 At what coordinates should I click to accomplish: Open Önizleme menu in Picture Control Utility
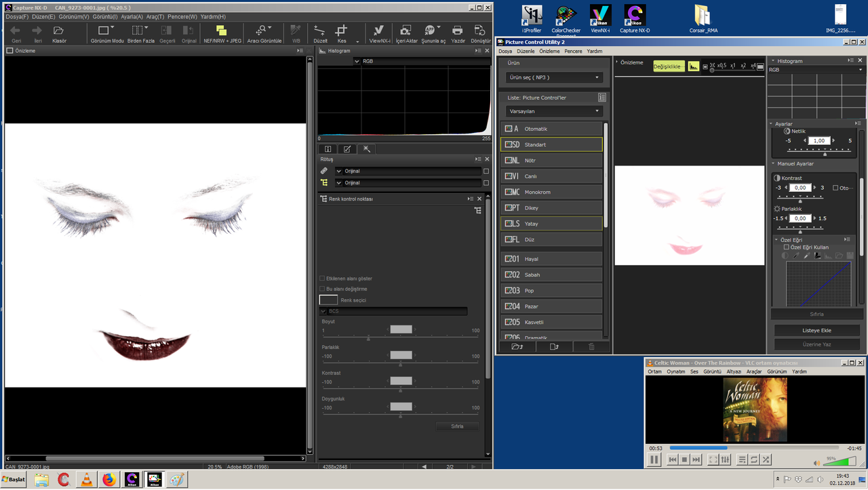(549, 51)
